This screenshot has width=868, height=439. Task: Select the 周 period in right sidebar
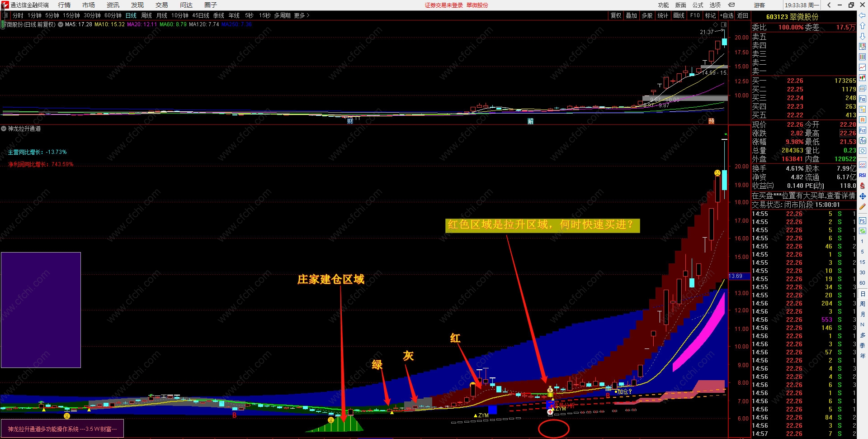tap(863, 304)
